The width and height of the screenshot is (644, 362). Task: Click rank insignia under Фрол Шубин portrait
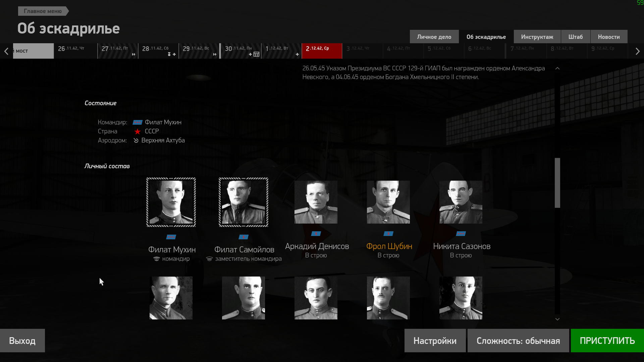coord(388,234)
